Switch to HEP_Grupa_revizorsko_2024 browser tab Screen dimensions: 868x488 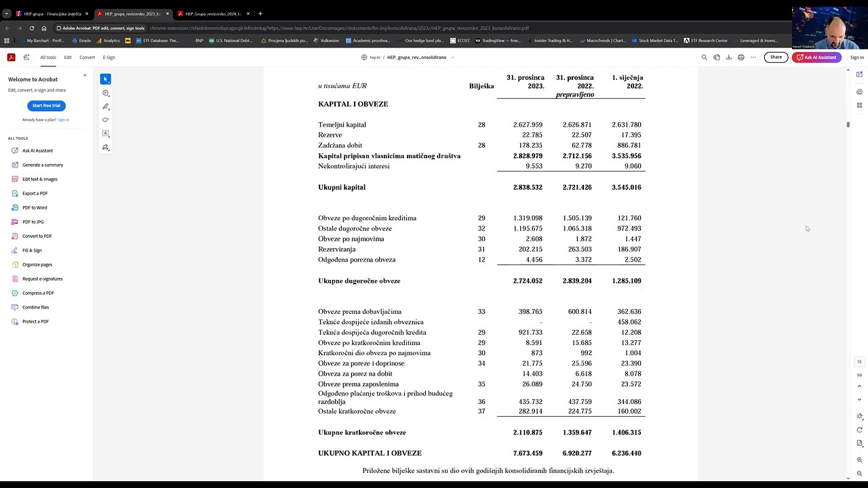pos(214,14)
